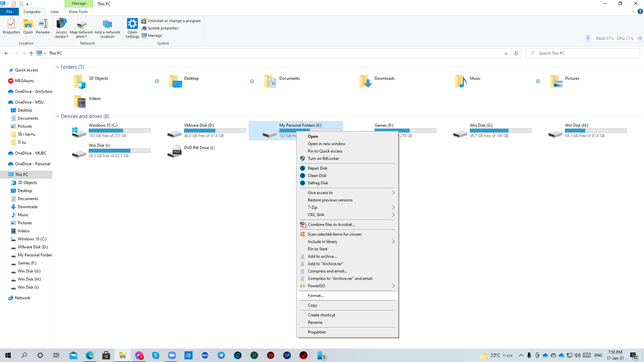This screenshot has width=644, height=362.
Task: Click Uninstall or change a program
Action: pos(174,20)
